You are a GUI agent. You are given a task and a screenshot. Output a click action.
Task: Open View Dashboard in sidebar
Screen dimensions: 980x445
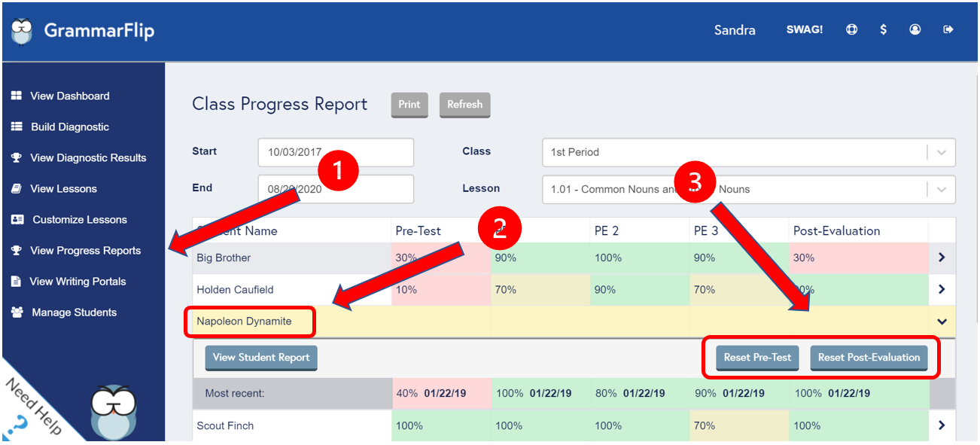click(x=70, y=96)
